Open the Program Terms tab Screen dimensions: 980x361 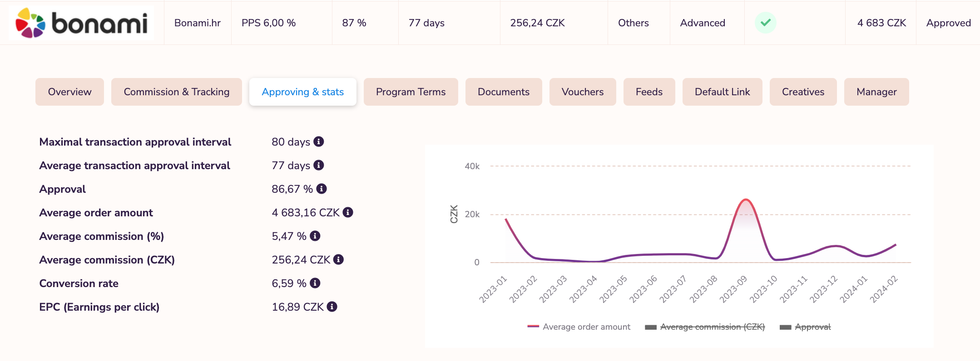pyautogui.click(x=411, y=92)
